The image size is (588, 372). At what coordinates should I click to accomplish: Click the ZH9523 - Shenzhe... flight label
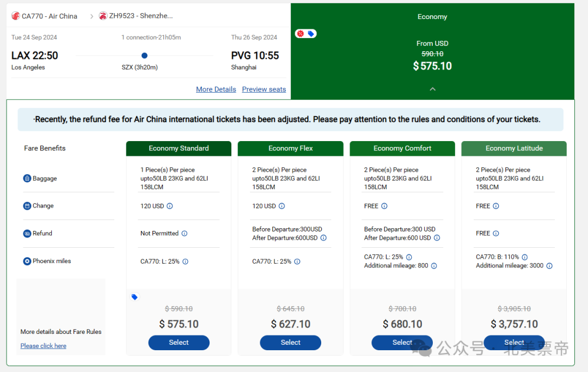[141, 16]
